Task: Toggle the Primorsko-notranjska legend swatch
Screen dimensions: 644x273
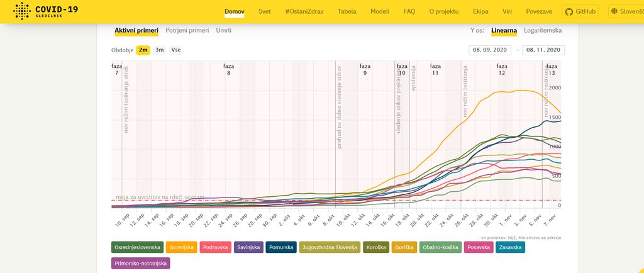Action: pyautogui.click(x=140, y=264)
